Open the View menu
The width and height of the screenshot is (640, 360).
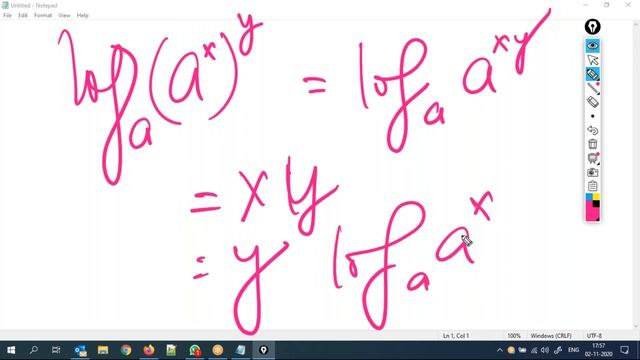(x=64, y=16)
